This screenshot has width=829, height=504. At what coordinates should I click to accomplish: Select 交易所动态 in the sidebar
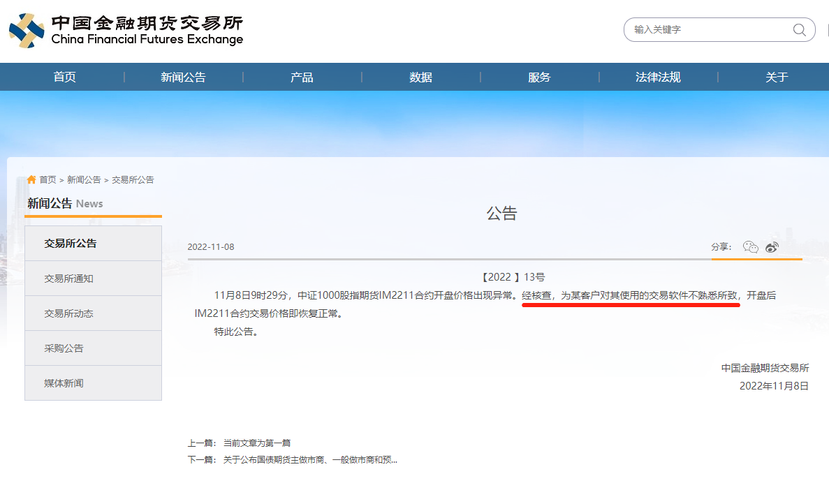68,313
